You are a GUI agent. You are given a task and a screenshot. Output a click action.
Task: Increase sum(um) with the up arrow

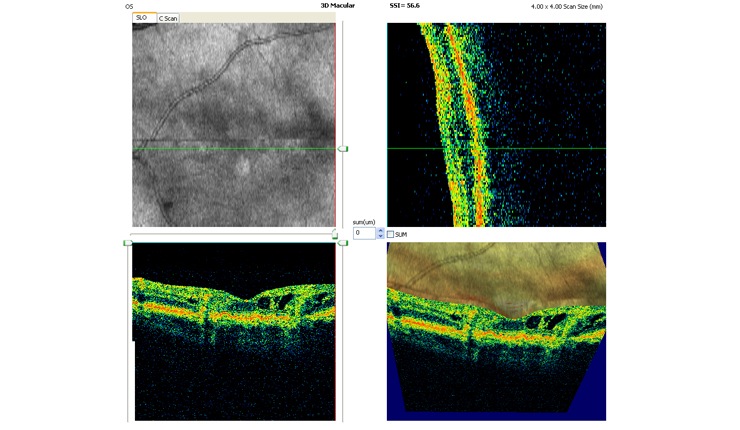point(380,230)
